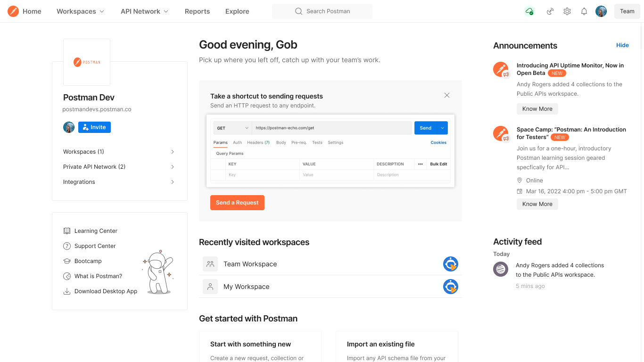This screenshot has width=644, height=362.
Task: Click the Team Workspace row icon
Action: coord(210,264)
